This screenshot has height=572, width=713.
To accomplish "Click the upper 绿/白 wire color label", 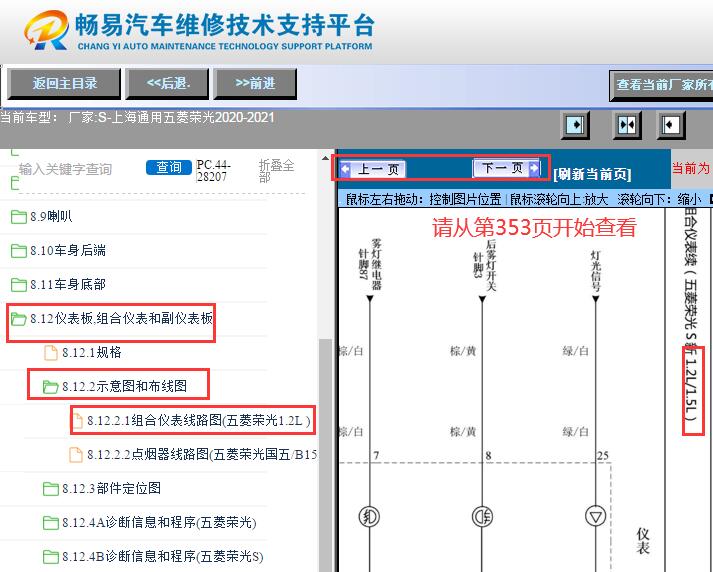I will click(576, 351).
